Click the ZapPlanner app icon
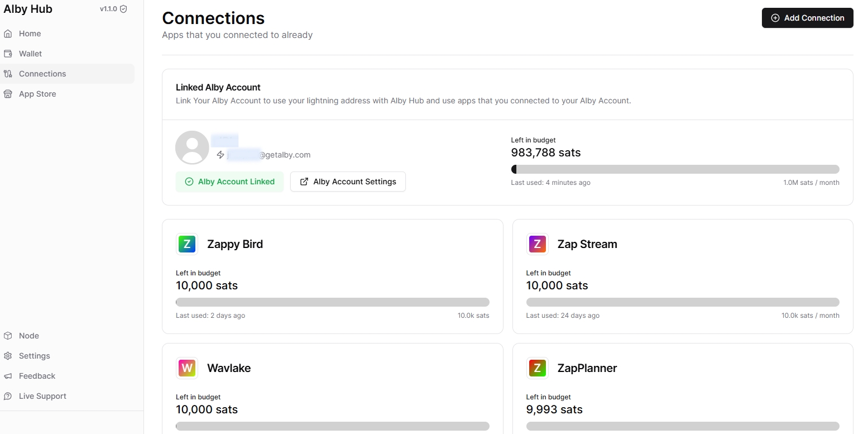868x434 pixels. pos(537,368)
